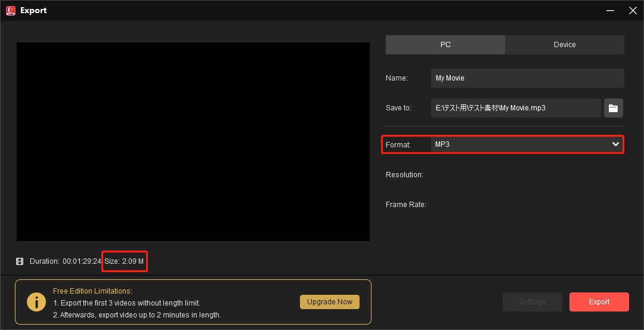Click the Free Edition Limitations heading
The height and width of the screenshot is (330, 644).
point(92,291)
